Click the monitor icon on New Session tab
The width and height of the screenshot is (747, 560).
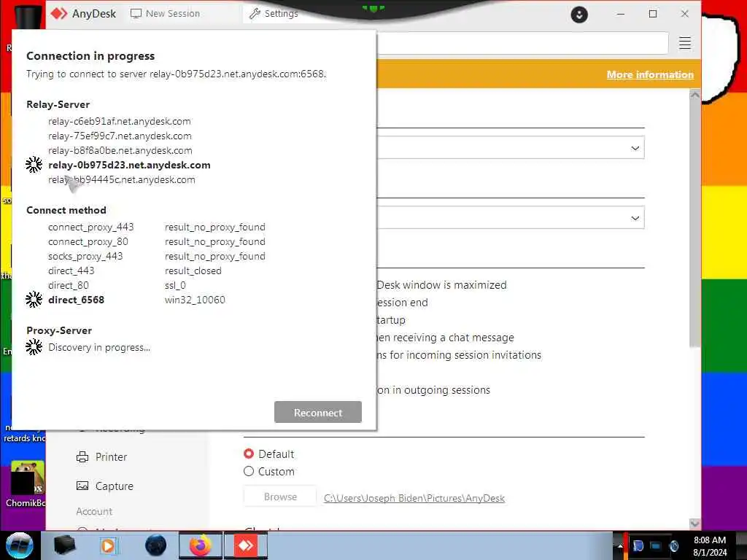click(136, 14)
